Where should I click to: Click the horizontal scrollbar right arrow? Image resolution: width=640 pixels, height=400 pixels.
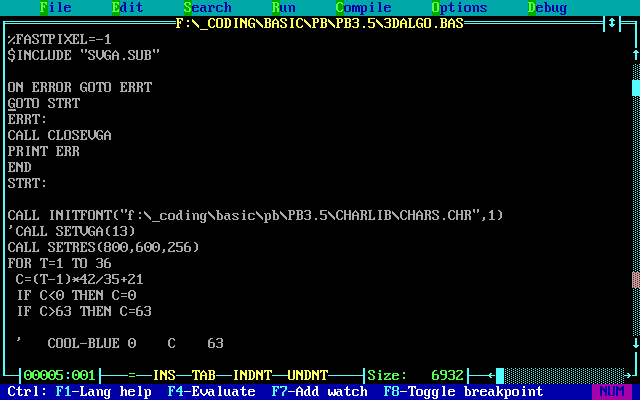click(628, 375)
